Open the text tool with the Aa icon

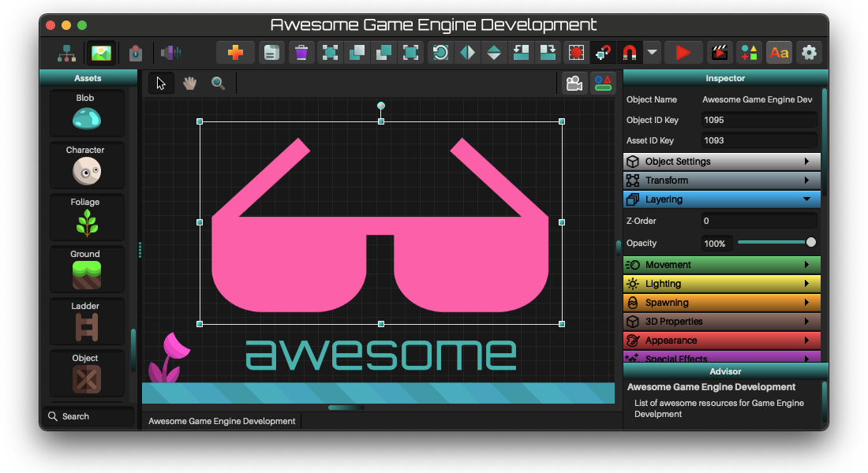(779, 52)
